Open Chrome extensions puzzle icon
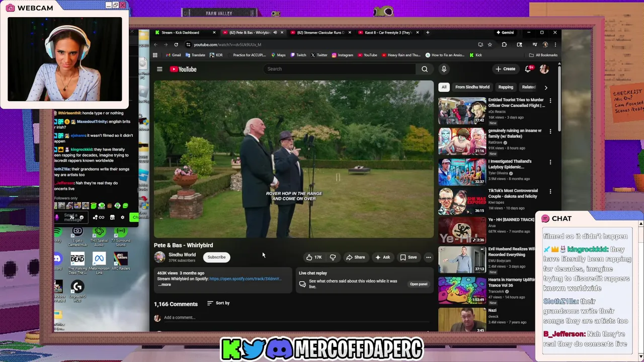 pyautogui.click(x=504, y=44)
